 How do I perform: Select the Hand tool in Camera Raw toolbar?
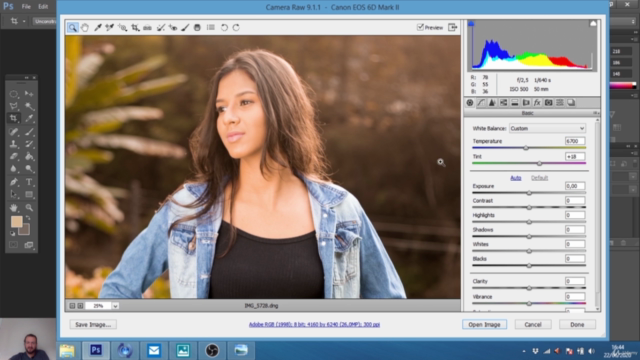point(84,27)
